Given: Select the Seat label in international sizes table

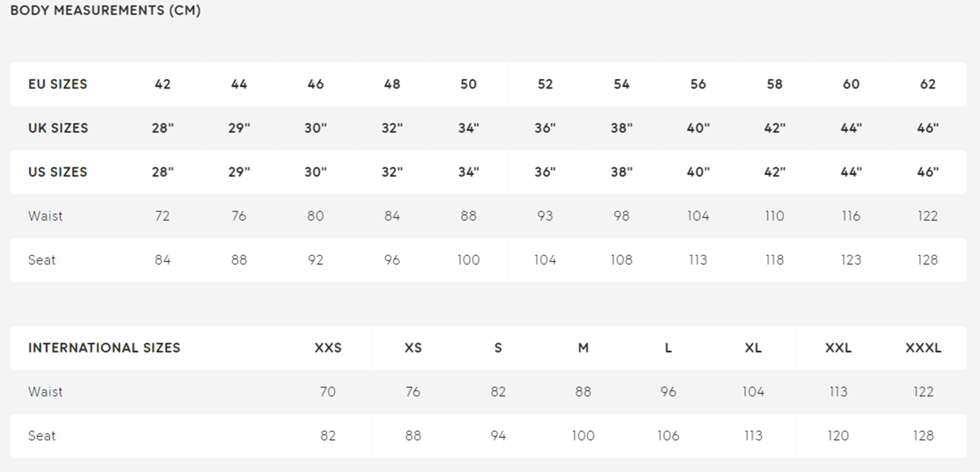Looking at the screenshot, I should pyautogui.click(x=42, y=436).
